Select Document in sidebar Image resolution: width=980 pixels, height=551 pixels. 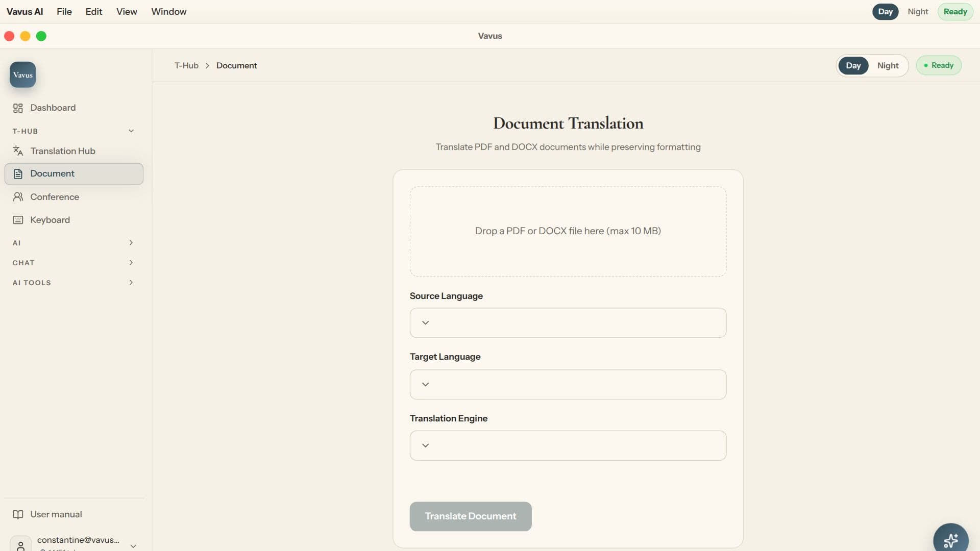(73, 174)
